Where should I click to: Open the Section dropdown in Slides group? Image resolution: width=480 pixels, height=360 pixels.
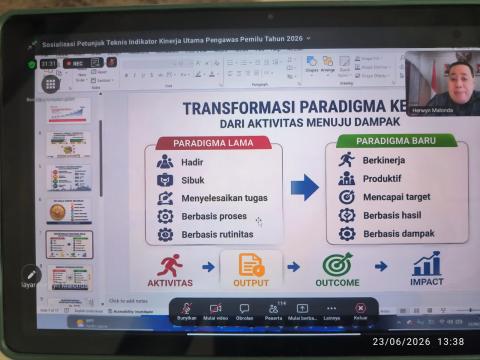point(102,80)
